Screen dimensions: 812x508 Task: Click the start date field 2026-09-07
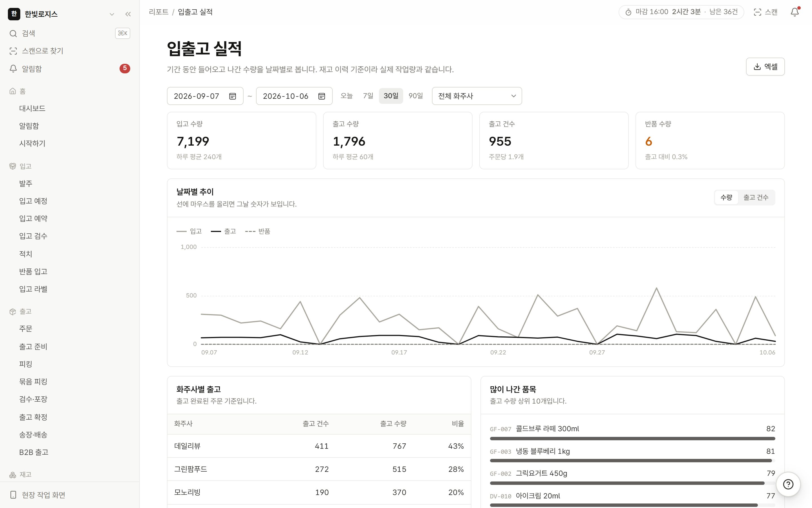205,96
